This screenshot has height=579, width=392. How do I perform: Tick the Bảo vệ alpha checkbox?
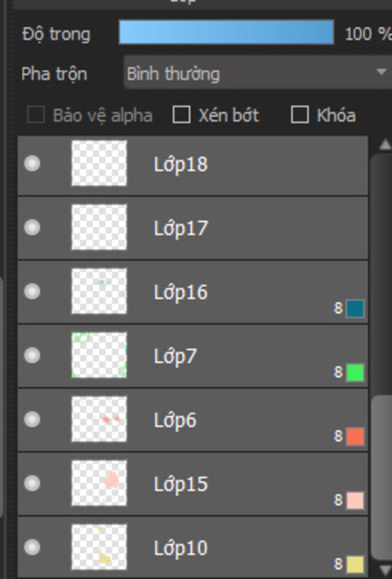(x=36, y=115)
